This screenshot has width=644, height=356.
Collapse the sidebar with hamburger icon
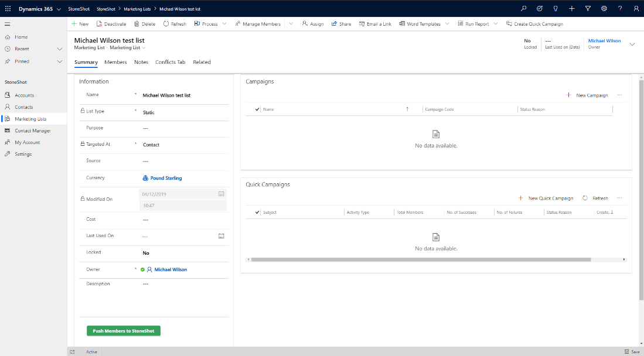click(8, 24)
